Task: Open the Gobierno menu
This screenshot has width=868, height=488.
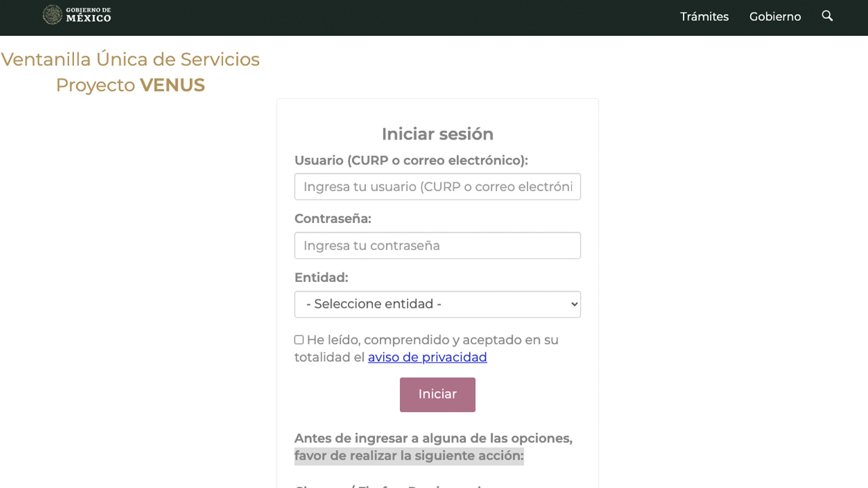Action: pos(775,17)
